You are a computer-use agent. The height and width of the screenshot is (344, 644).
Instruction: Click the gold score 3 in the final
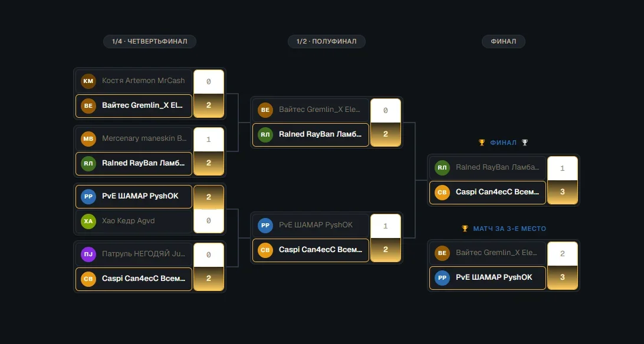click(563, 192)
